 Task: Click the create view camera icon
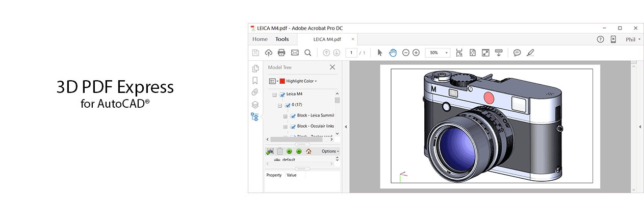click(270, 151)
